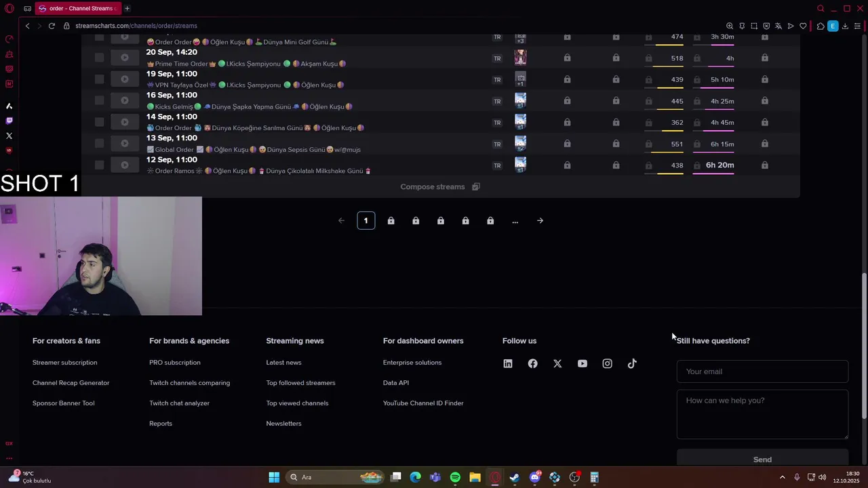
Task: Open Reports footer link
Action: tap(161, 424)
